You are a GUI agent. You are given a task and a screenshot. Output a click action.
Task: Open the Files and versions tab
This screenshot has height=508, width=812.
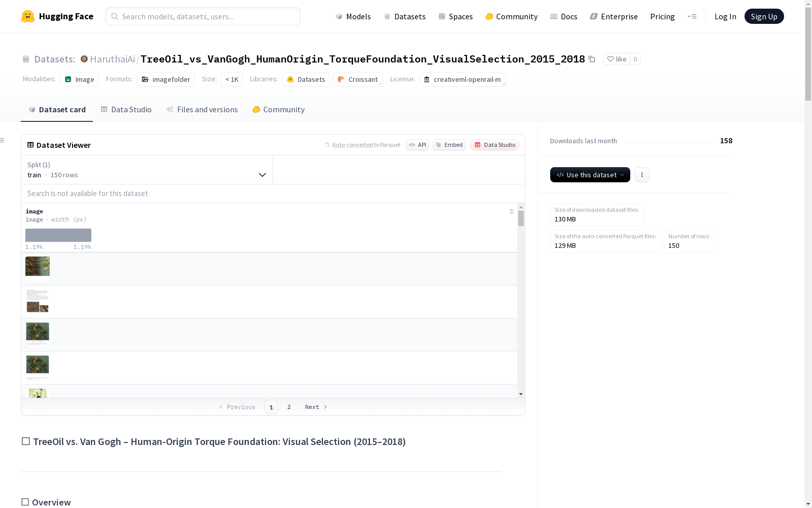pyautogui.click(x=202, y=110)
